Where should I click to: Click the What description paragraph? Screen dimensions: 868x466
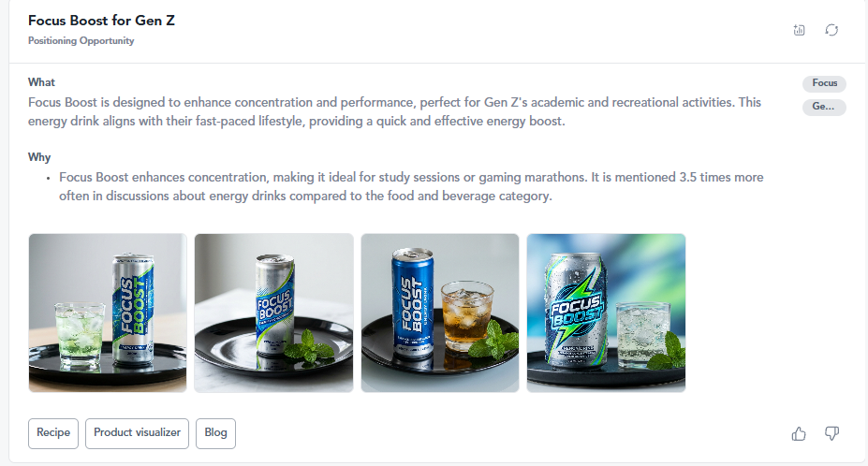(x=395, y=111)
